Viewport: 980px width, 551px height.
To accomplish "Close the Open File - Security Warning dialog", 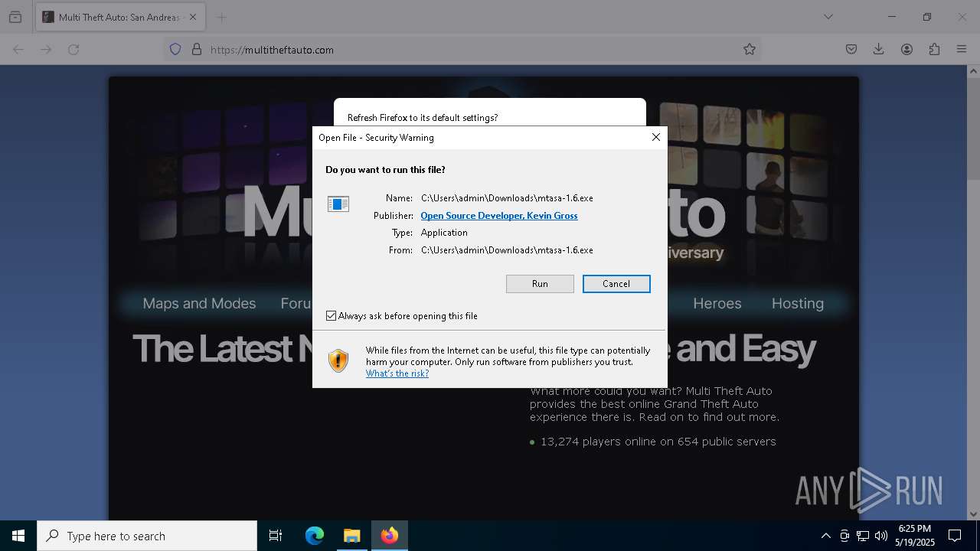I will coord(656,137).
